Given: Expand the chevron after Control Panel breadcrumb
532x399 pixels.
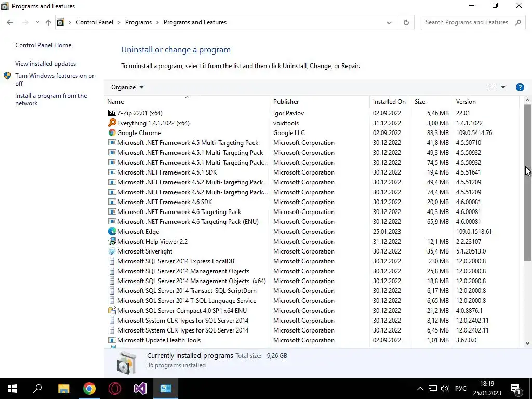Looking at the screenshot, I should click(119, 22).
